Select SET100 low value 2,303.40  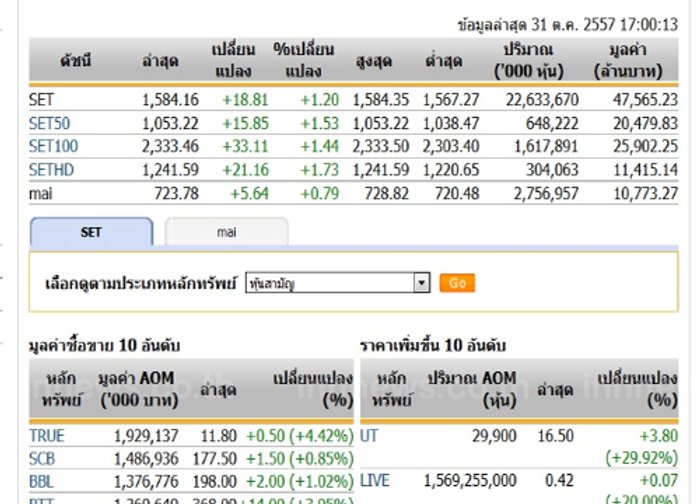pyautogui.click(x=451, y=146)
